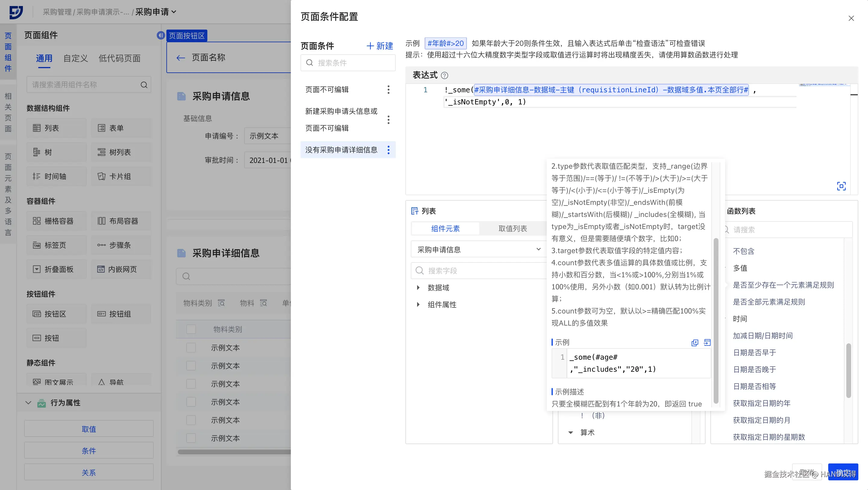The image size is (868, 490).
Task: Open the 采购申请信息 component dropdown
Action: click(479, 250)
